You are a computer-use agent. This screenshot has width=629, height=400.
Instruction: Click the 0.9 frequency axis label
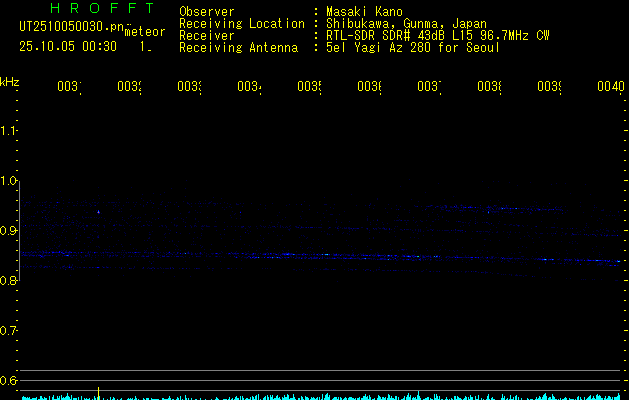pos(8,231)
